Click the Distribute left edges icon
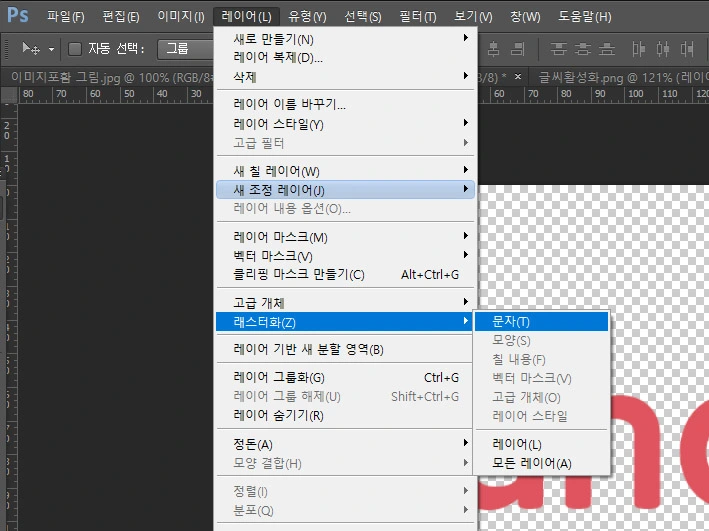The height and width of the screenshot is (531, 709). (x=637, y=48)
